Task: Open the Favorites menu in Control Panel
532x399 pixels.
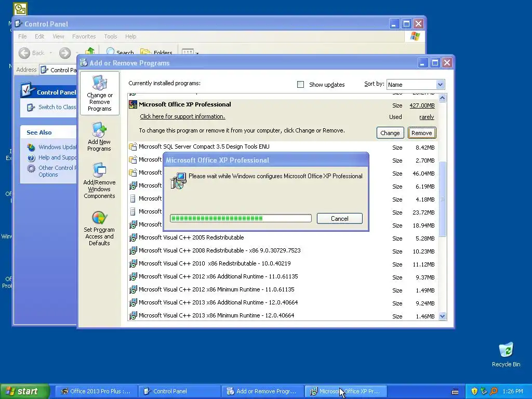Action: click(84, 36)
